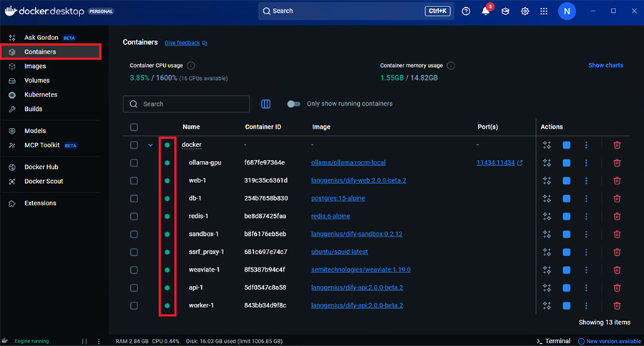Go to Images in the sidebar
The width and height of the screenshot is (644, 346).
35,66
